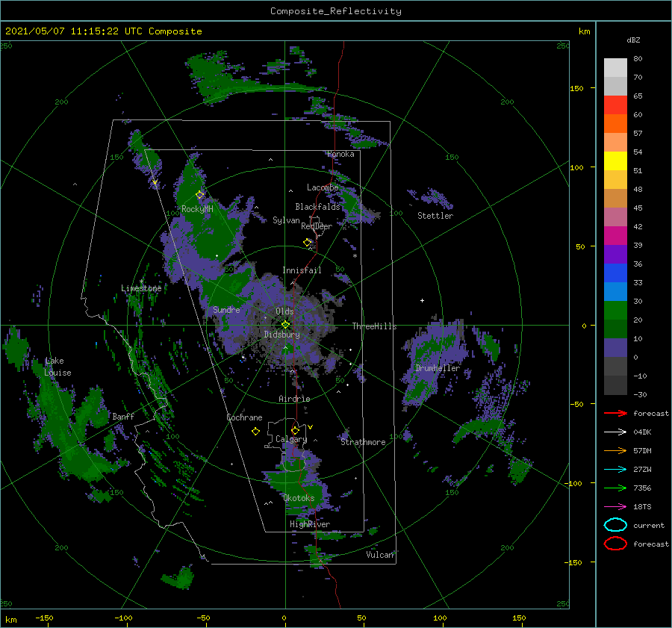Click the Didsbury town label
Screen dimensions: 672x628
click(281, 335)
